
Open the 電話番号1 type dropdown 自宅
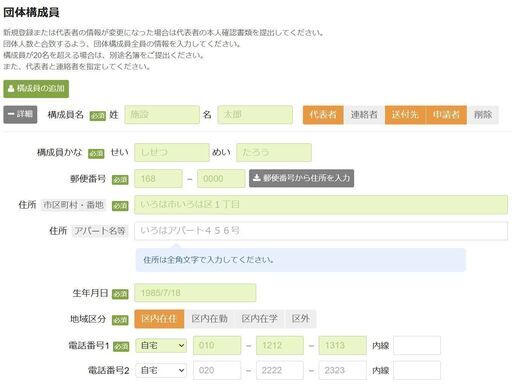tap(161, 345)
